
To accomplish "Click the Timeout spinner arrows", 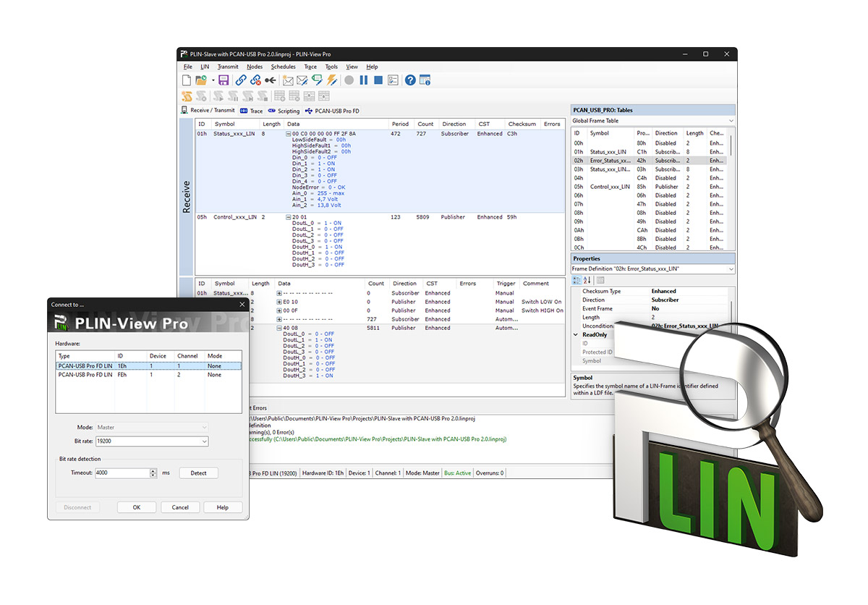I will 153,473.
